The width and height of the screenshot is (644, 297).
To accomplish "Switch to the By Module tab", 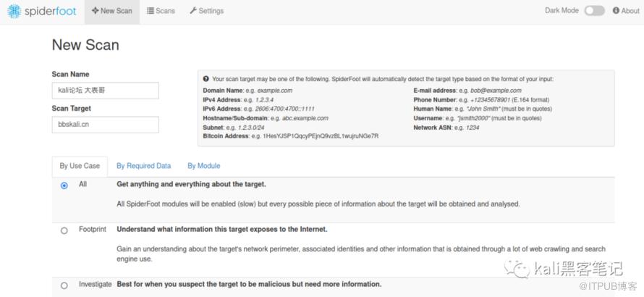I will 203,166.
